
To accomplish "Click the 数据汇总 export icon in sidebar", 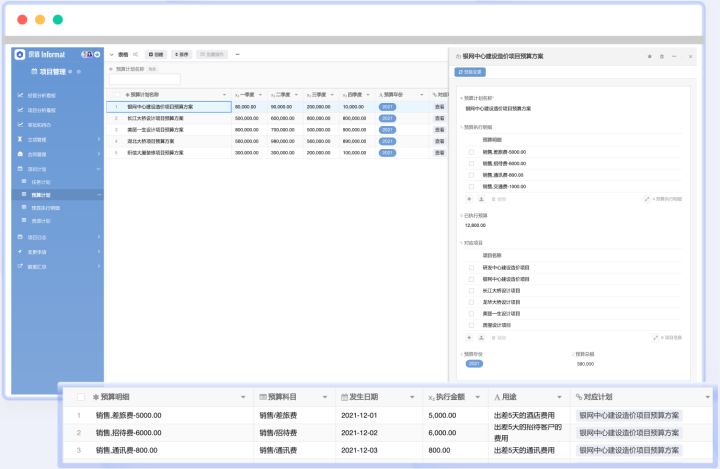I will (x=20, y=266).
